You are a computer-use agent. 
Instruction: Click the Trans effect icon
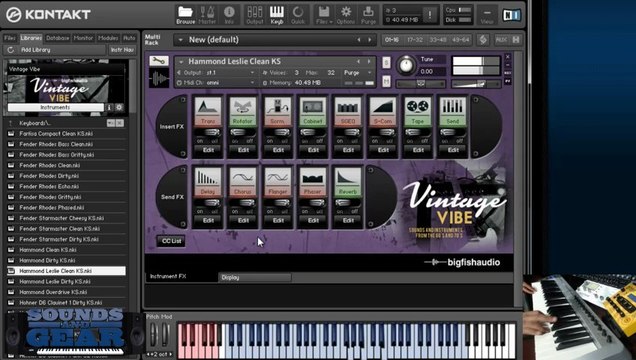208,107
